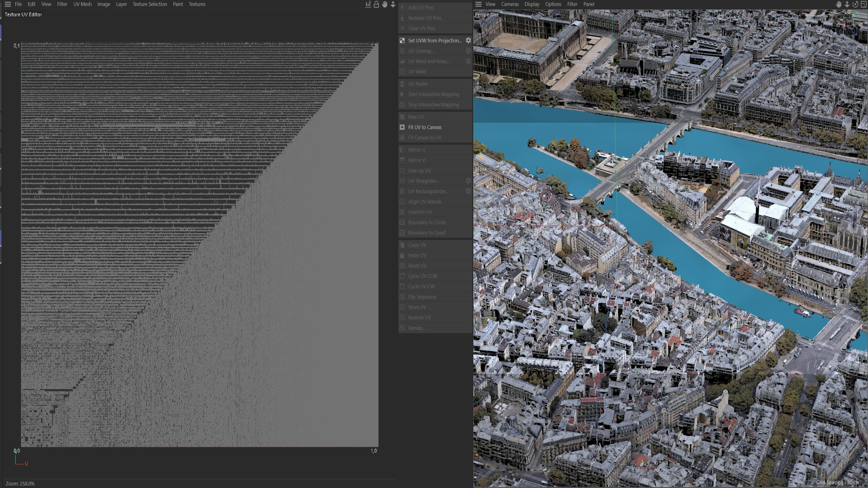868x488 pixels.
Task: Open the UV Editor hamburger menu
Action: click(x=7, y=4)
